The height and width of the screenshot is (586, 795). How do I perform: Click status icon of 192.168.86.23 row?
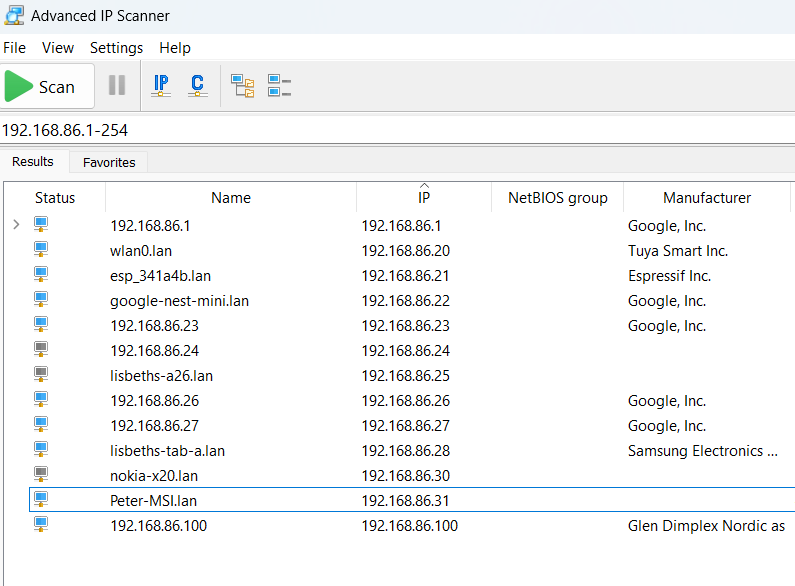pyautogui.click(x=41, y=324)
